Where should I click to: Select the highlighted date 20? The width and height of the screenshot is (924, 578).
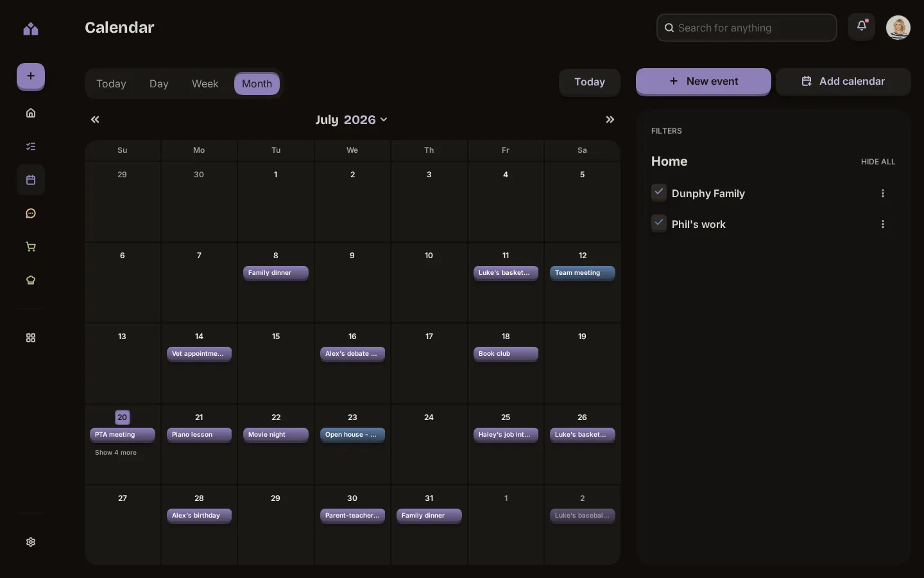tap(123, 417)
